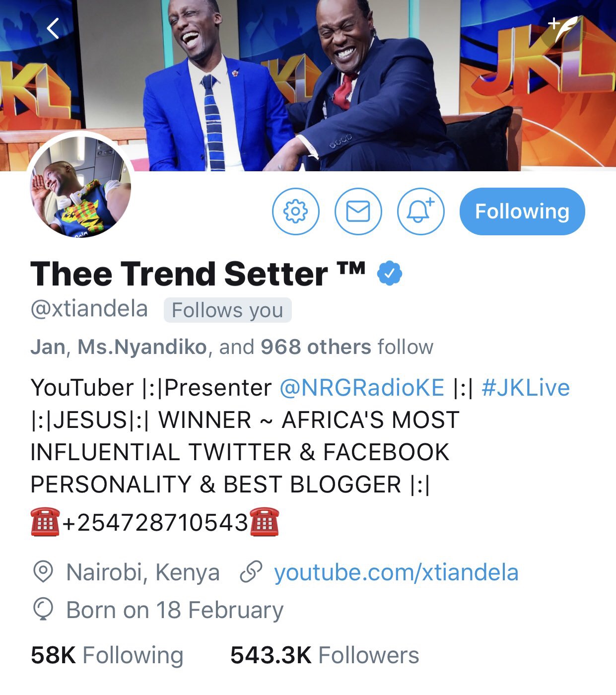Visit the youtube.com/xtiandela link
Screen dimensions: 616x695
396,572
